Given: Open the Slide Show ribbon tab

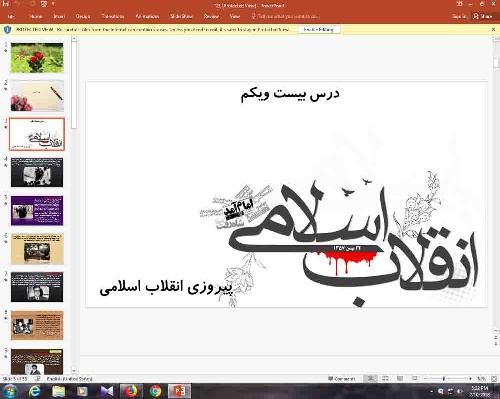Looking at the screenshot, I should click(x=181, y=16).
